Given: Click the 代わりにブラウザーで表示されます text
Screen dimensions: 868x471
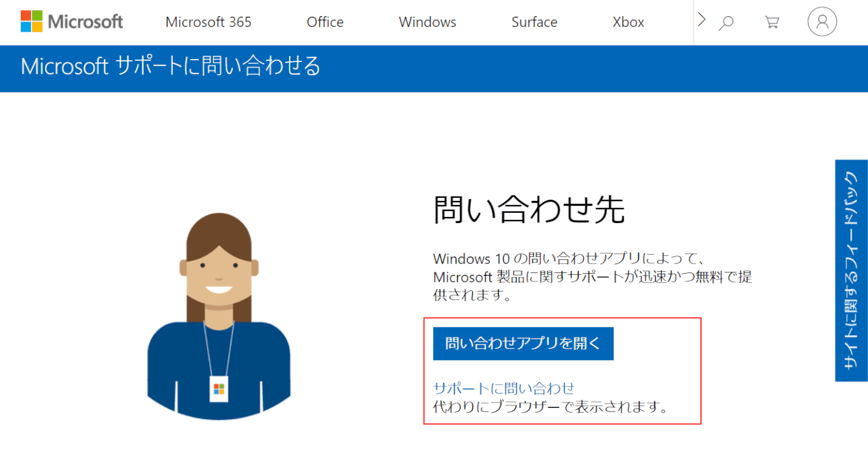Looking at the screenshot, I should [550, 408].
